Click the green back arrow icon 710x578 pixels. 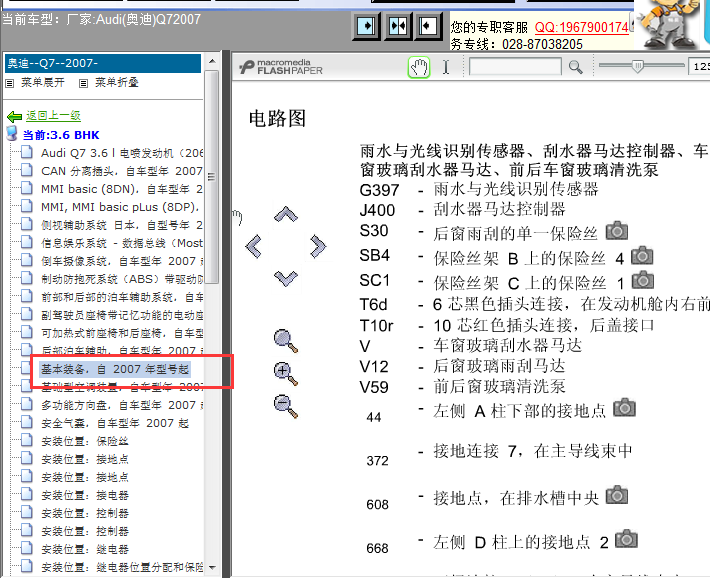[14, 117]
